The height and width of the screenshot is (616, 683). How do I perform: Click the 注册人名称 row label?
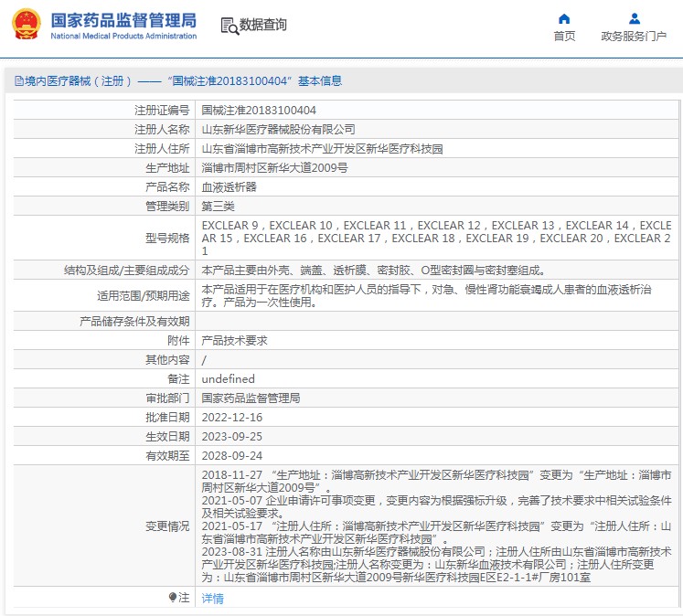(x=162, y=129)
